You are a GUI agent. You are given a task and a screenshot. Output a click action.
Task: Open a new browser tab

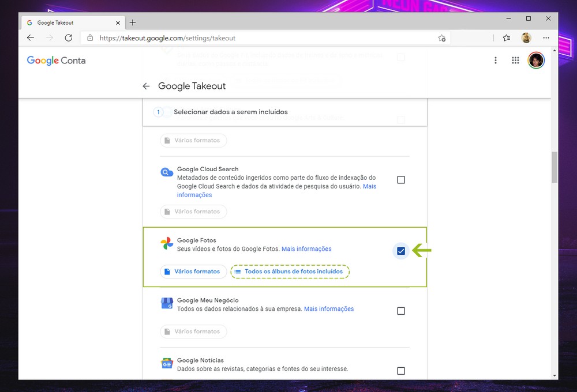pyautogui.click(x=133, y=22)
